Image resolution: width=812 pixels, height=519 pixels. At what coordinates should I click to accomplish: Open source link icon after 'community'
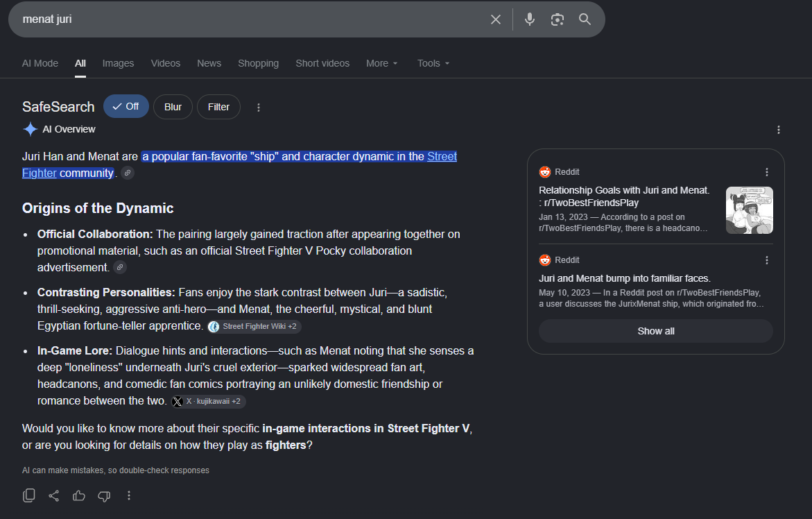[128, 173]
